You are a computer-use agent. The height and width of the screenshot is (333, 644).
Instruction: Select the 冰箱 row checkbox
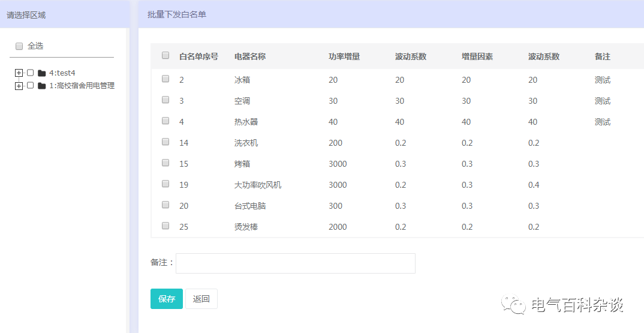[x=165, y=79]
